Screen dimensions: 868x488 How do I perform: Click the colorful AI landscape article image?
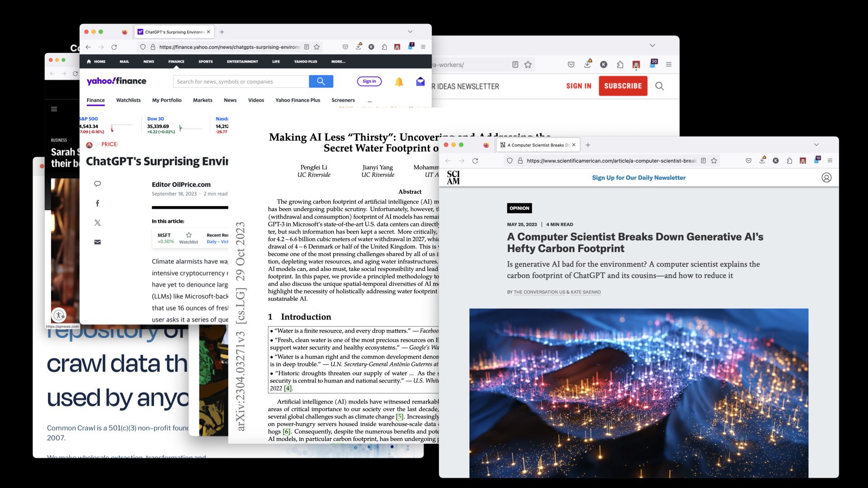tap(638, 392)
